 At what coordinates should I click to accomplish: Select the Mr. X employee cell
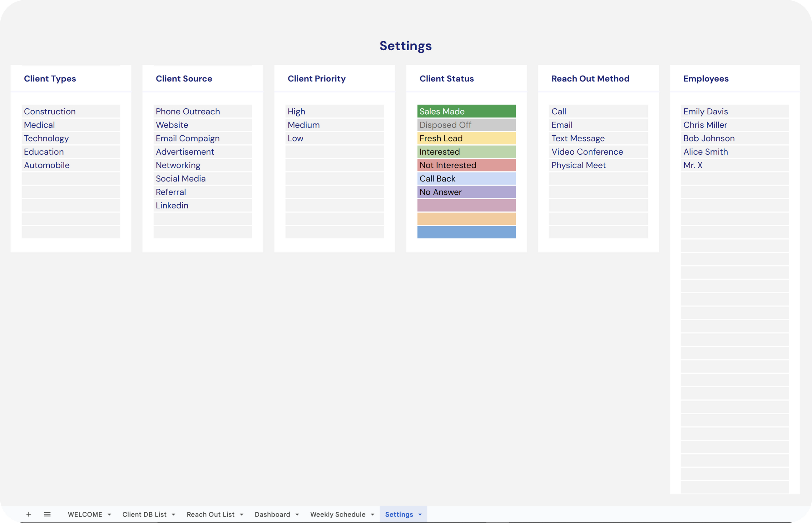734,165
